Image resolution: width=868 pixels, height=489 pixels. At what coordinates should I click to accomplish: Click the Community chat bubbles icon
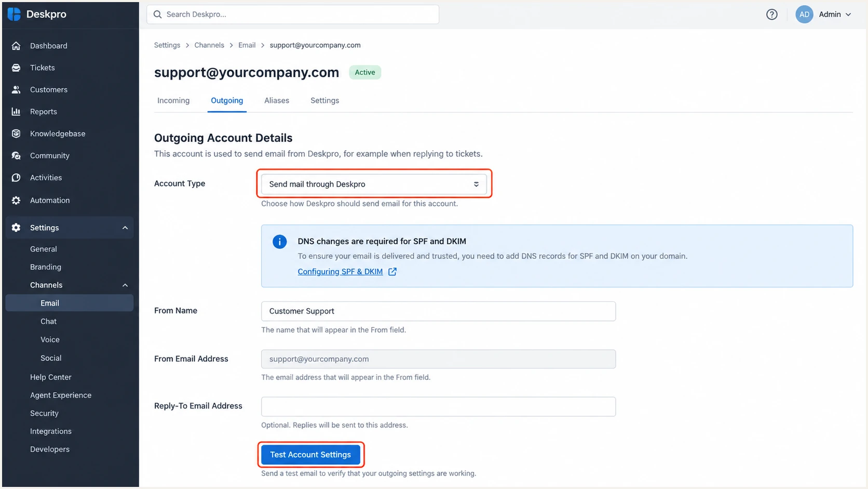[x=16, y=155]
